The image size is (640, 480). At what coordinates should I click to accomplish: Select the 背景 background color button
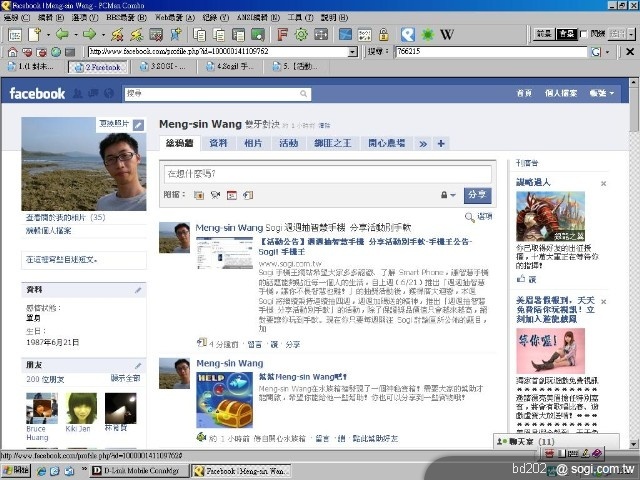pos(567,34)
